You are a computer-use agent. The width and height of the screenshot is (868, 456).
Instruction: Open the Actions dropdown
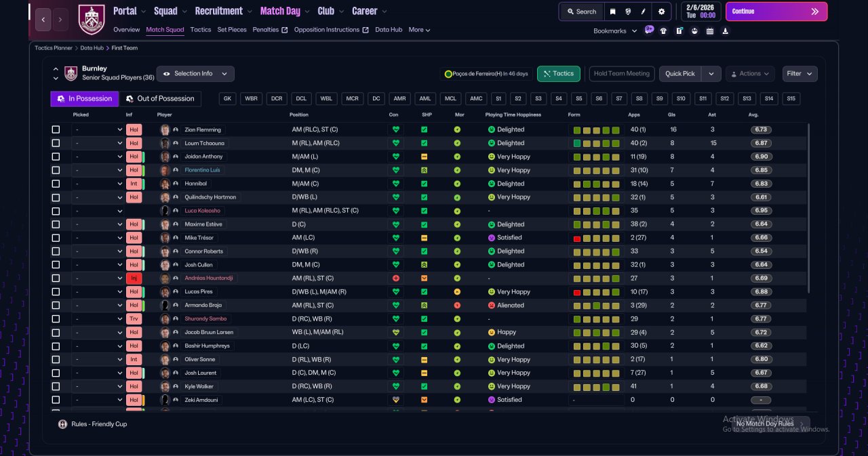point(750,74)
